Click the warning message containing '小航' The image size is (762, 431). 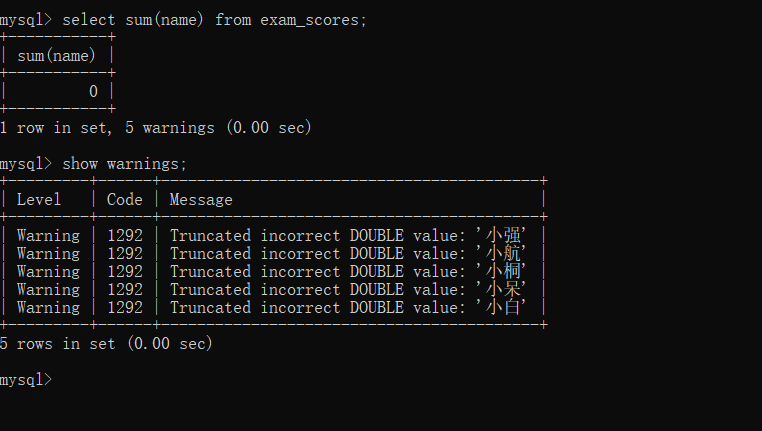coord(348,254)
